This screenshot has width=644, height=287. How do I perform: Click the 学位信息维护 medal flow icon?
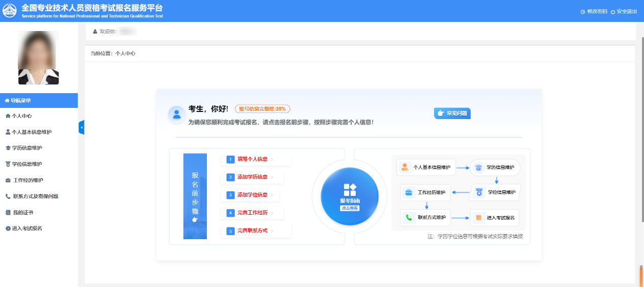[479, 192]
